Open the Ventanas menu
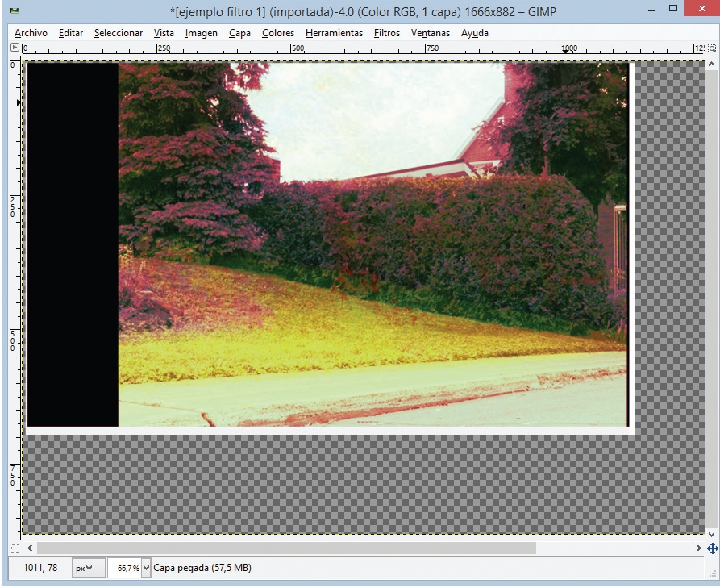Viewport: 720px width, 588px height. click(x=431, y=33)
